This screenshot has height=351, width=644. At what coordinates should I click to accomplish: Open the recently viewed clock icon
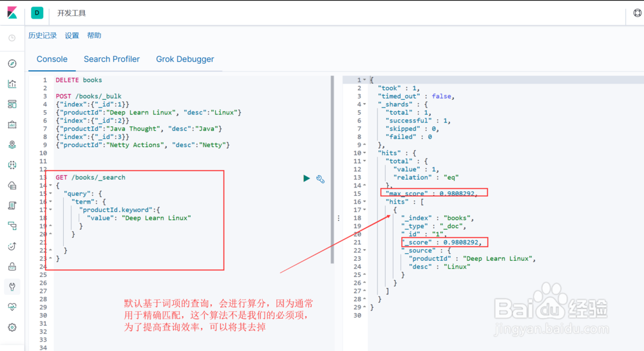click(12, 38)
